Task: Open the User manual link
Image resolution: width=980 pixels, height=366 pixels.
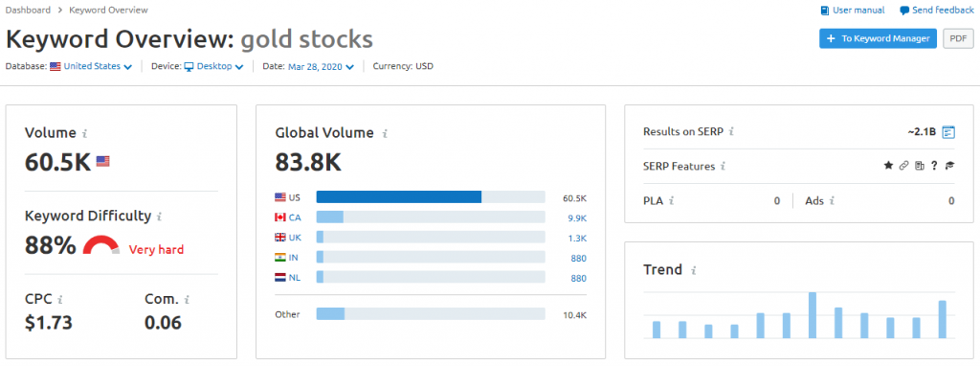Action: 853,10
